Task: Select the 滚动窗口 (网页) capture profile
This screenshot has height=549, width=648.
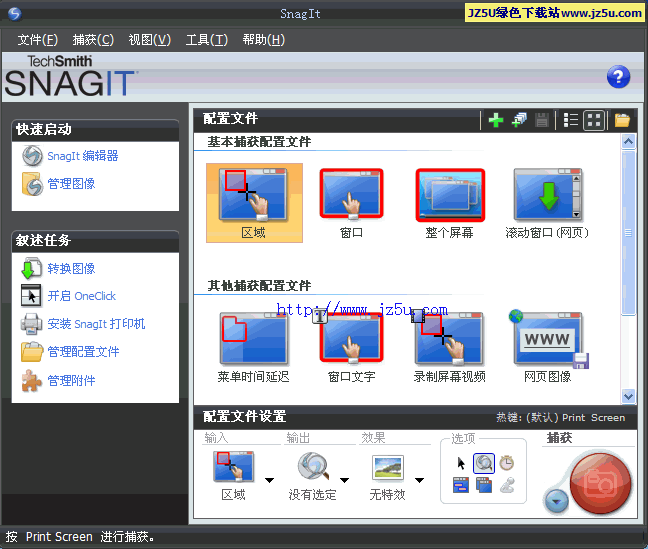Action: (547, 203)
